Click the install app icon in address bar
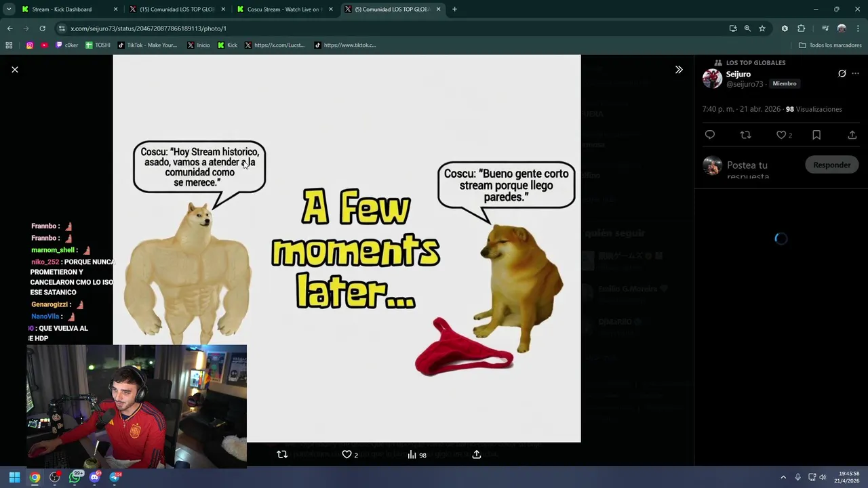The image size is (868, 488). pos(733,28)
